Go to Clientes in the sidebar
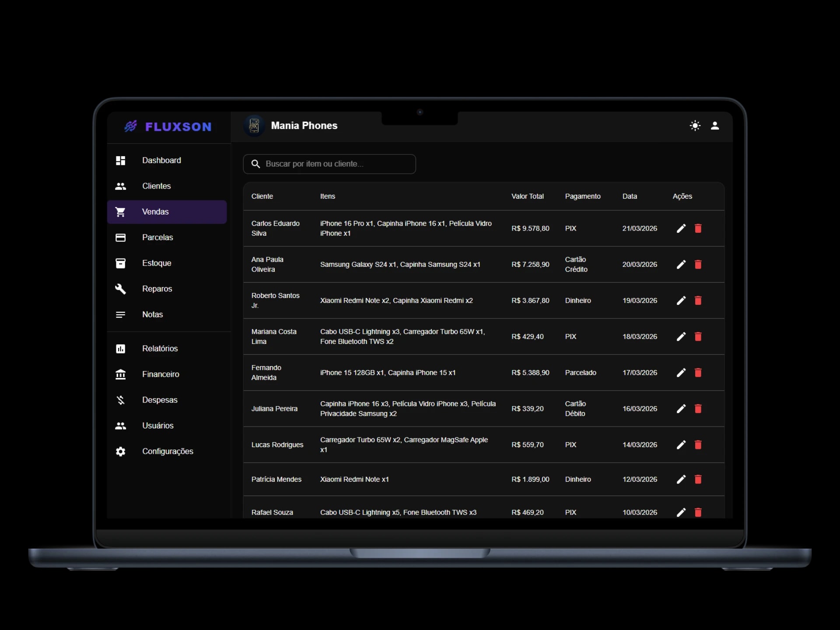Screen dimensions: 840x630 pyautogui.click(x=156, y=186)
